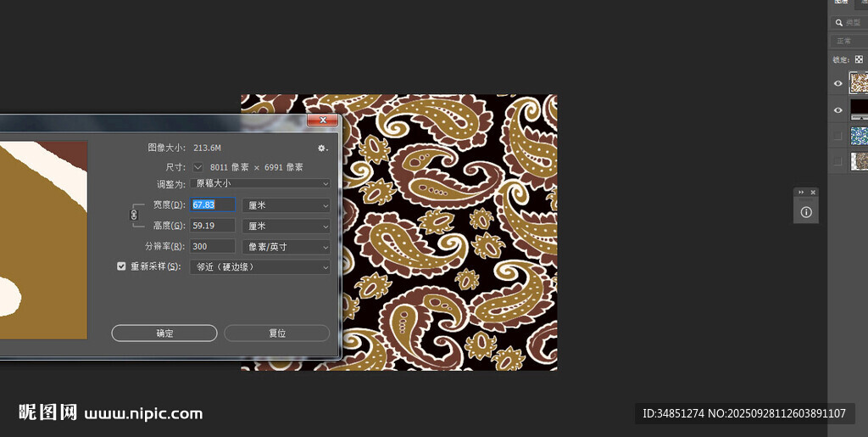Open the 调整为 preset dropdown
This screenshot has width=868, height=437.
(x=261, y=183)
